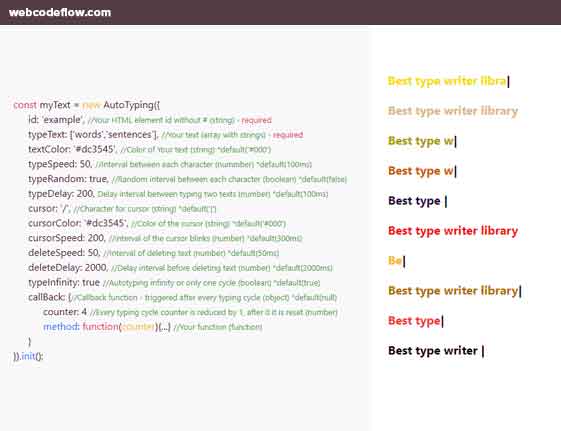
Task: Click the red 'Best type writer library' text
Action: [453, 231]
